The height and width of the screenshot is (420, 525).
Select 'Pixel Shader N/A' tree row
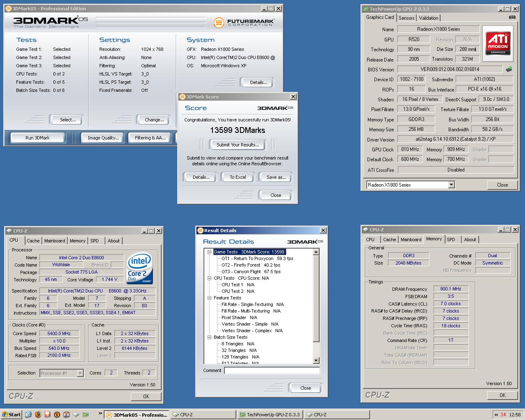click(239, 317)
